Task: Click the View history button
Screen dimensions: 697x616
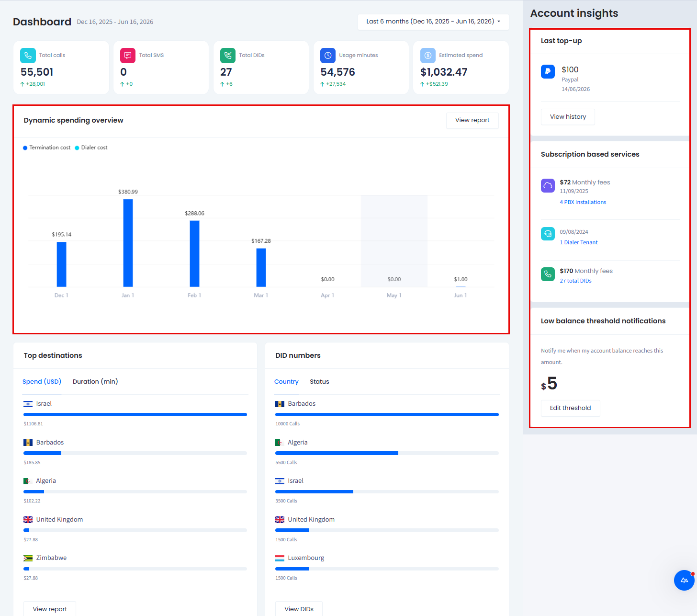Action: click(x=568, y=117)
